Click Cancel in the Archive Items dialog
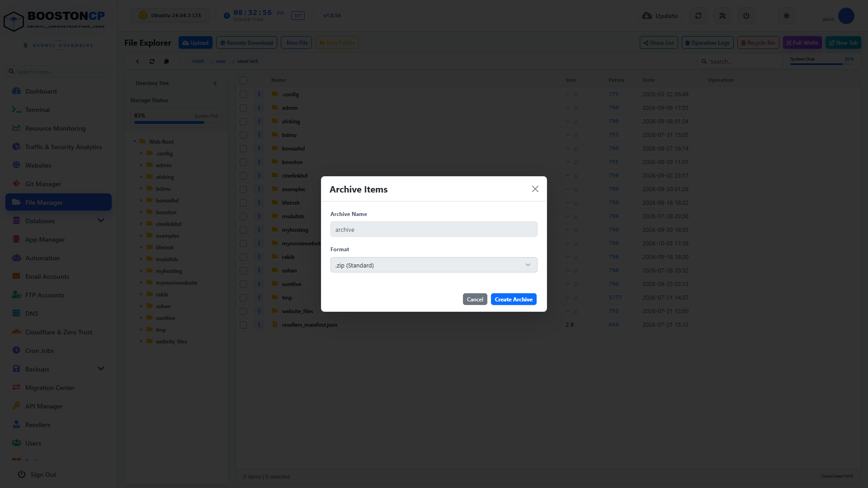Viewport: 868px width, 488px height. (475, 299)
